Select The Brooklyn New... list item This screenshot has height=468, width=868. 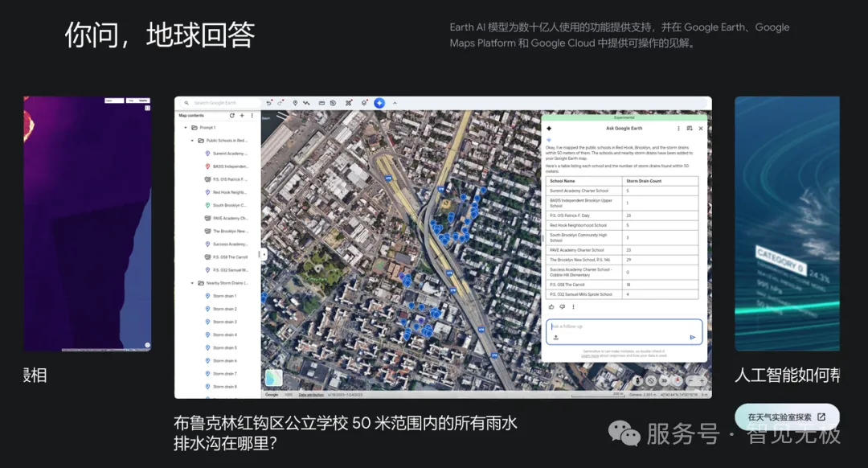pyautogui.click(x=218, y=231)
